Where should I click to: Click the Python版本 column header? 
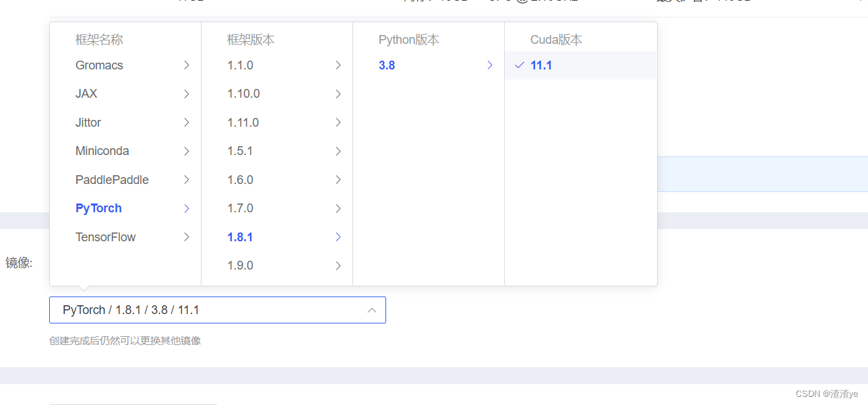pyautogui.click(x=409, y=40)
